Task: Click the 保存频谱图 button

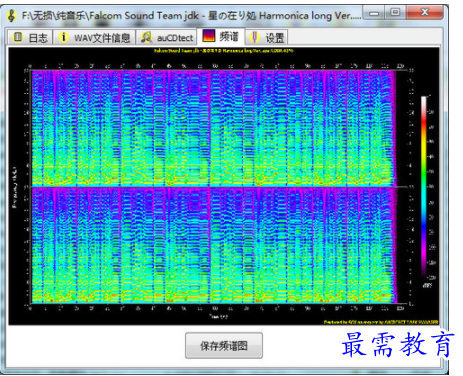Action: 224,346
